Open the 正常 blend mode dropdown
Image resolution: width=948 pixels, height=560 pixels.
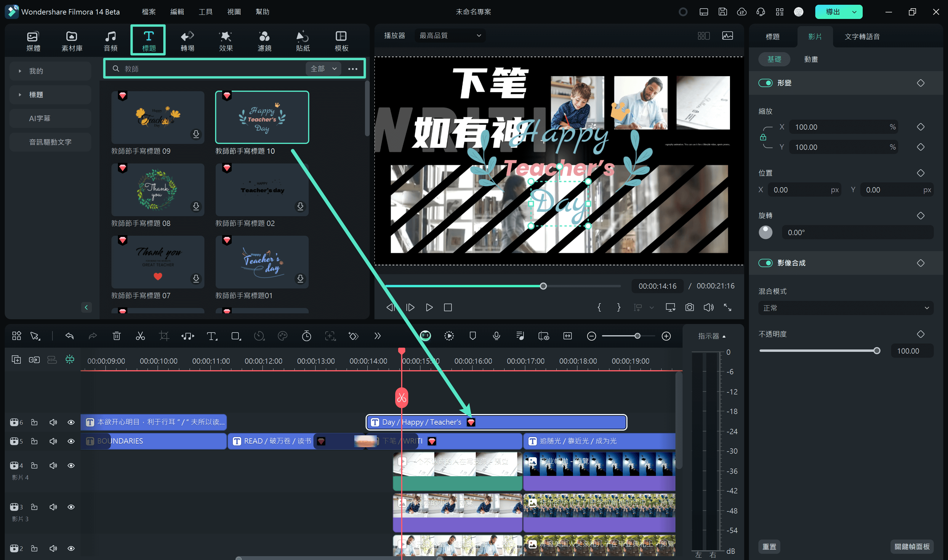(x=845, y=308)
